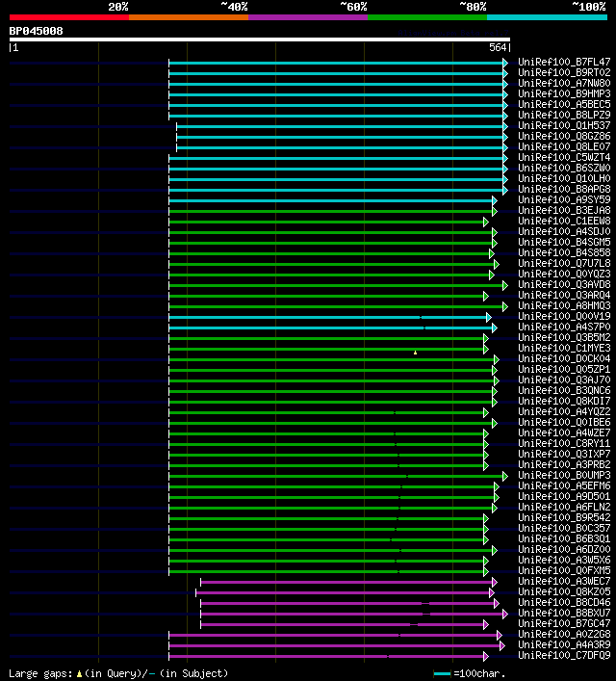Click the green UniRef100_A4SDJ0 alignment bar
The image size is (616, 681).
331,233
